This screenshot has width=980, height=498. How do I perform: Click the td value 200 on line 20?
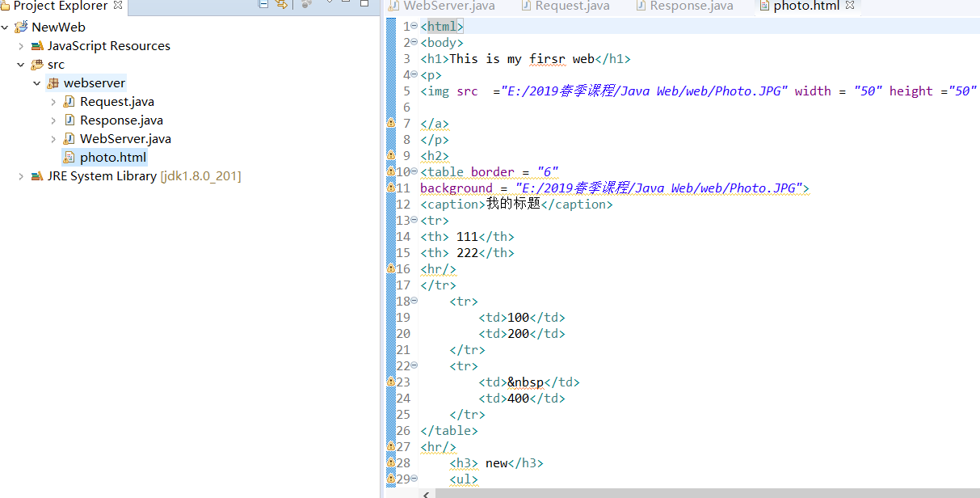518,333
